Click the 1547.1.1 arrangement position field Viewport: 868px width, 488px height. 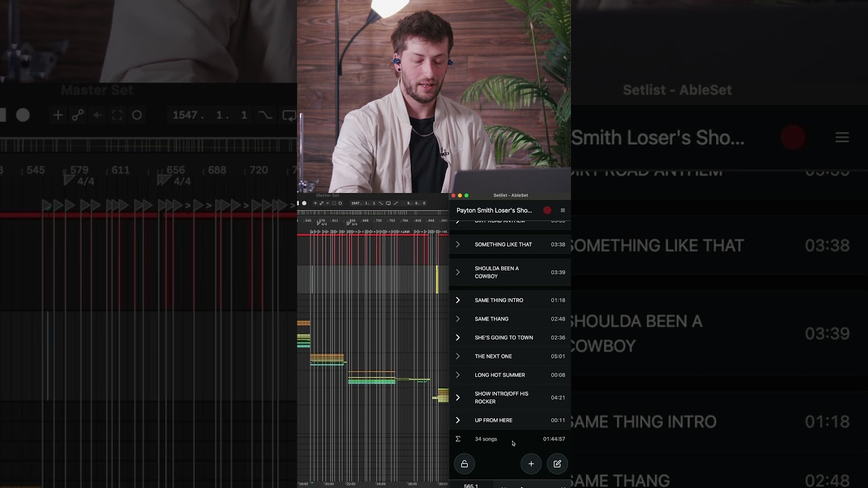(363, 203)
